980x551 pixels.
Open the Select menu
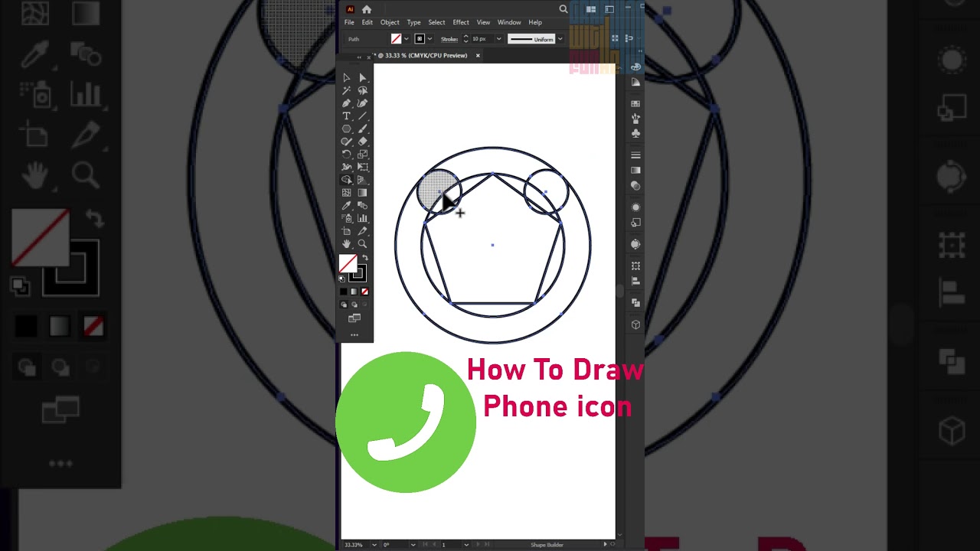pos(437,22)
